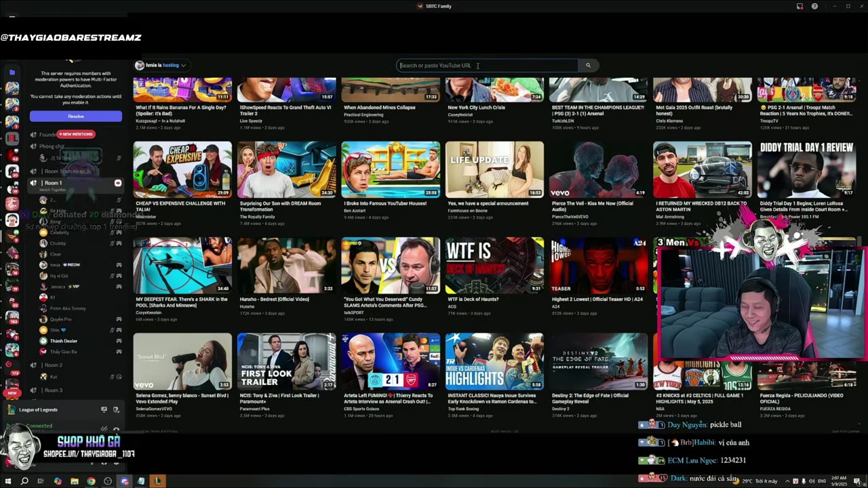
Task: Click the NEW unread indicator in server list
Action: click(12, 392)
